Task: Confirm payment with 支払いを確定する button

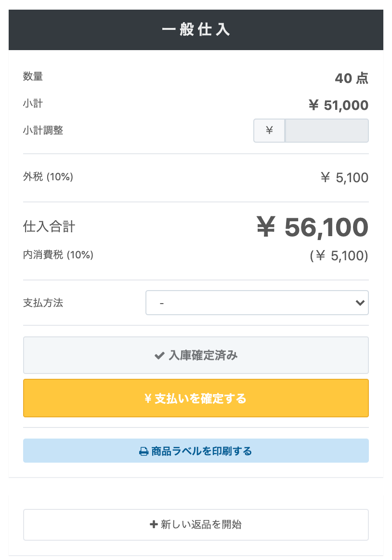Action: pos(196,398)
